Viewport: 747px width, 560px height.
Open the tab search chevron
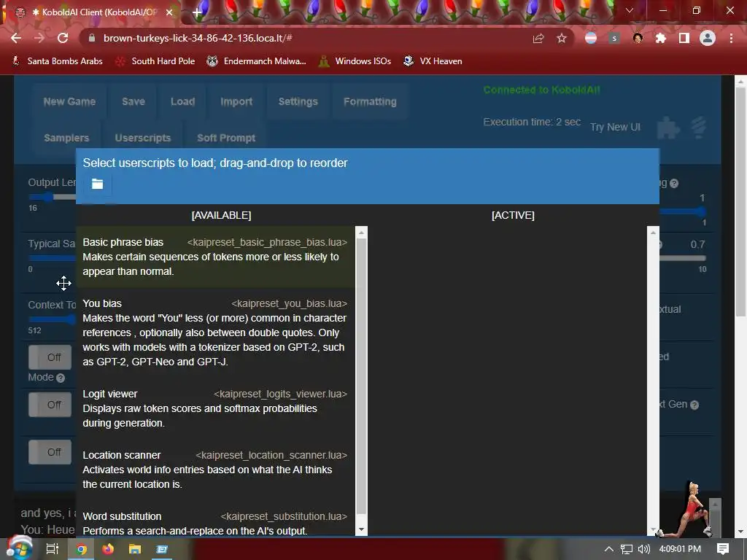[x=630, y=10]
